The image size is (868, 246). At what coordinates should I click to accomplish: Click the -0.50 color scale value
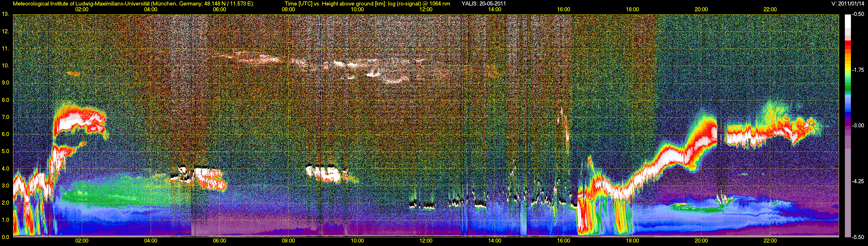(858, 14)
